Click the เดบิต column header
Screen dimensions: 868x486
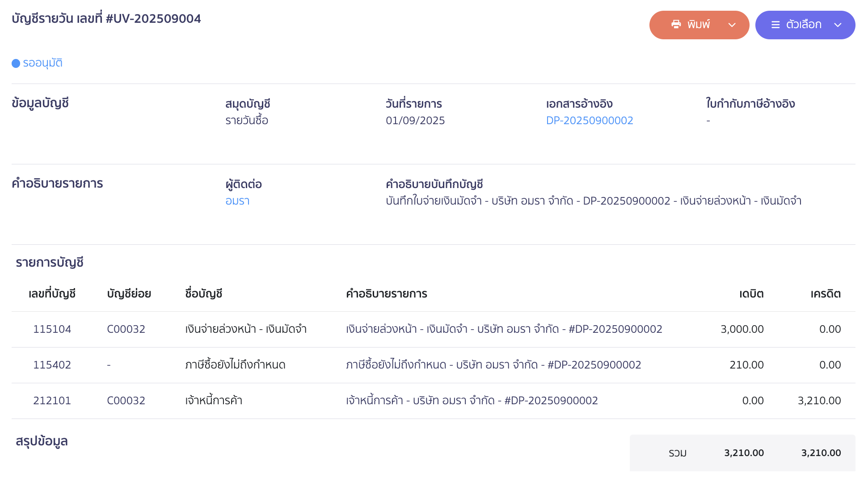[x=751, y=294]
